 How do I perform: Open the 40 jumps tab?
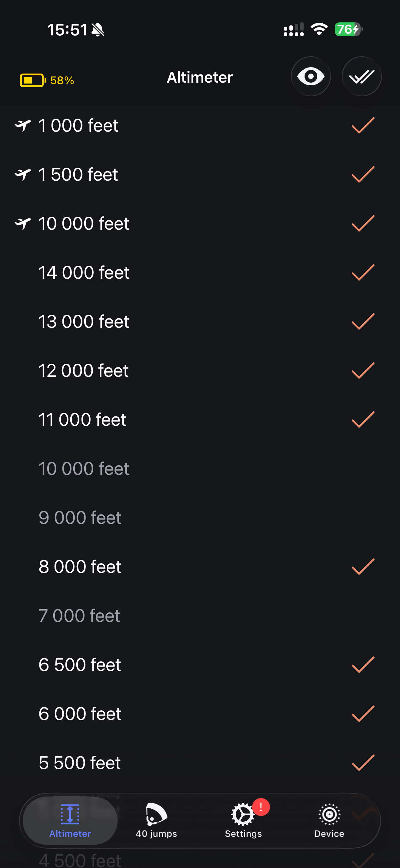(156, 820)
